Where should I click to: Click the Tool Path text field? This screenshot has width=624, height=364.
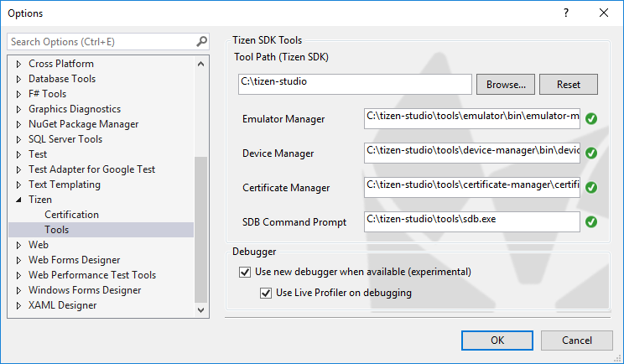click(354, 84)
